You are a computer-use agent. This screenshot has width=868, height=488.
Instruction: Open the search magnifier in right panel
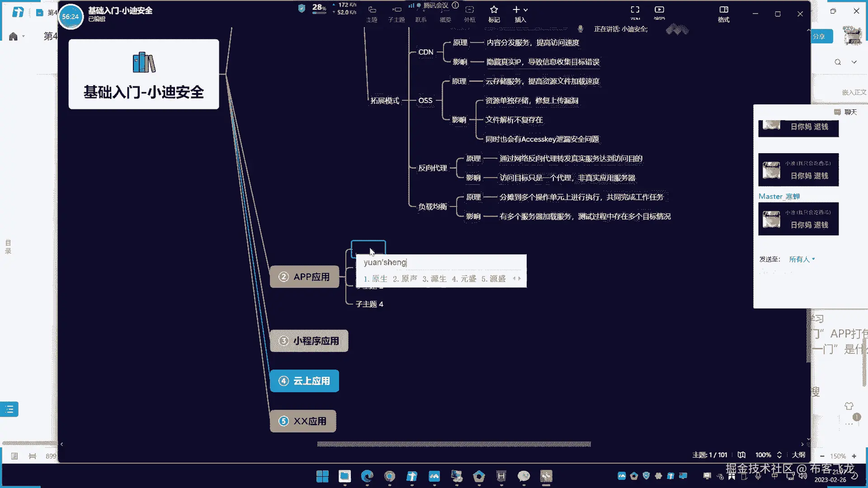(838, 62)
